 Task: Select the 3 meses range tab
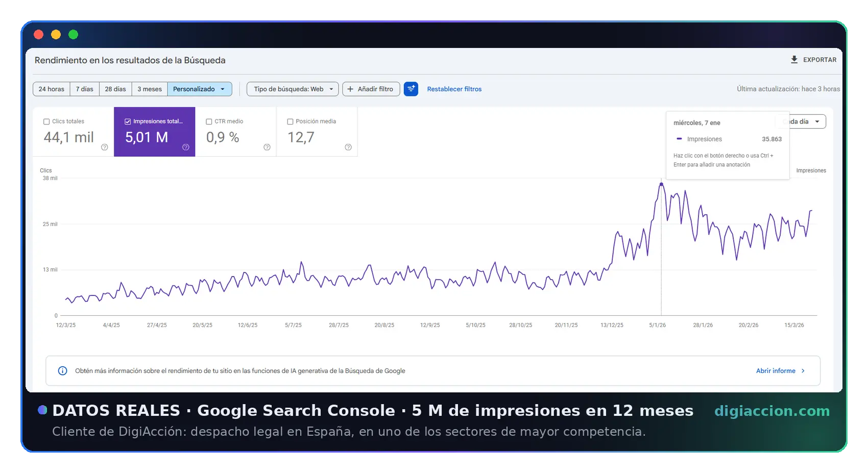point(150,89)
